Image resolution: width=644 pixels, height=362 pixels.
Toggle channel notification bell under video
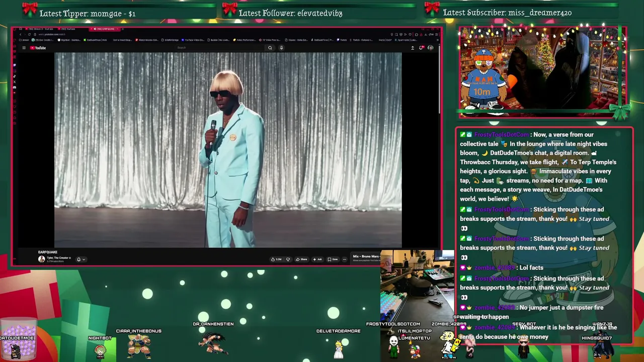(78, 259)
